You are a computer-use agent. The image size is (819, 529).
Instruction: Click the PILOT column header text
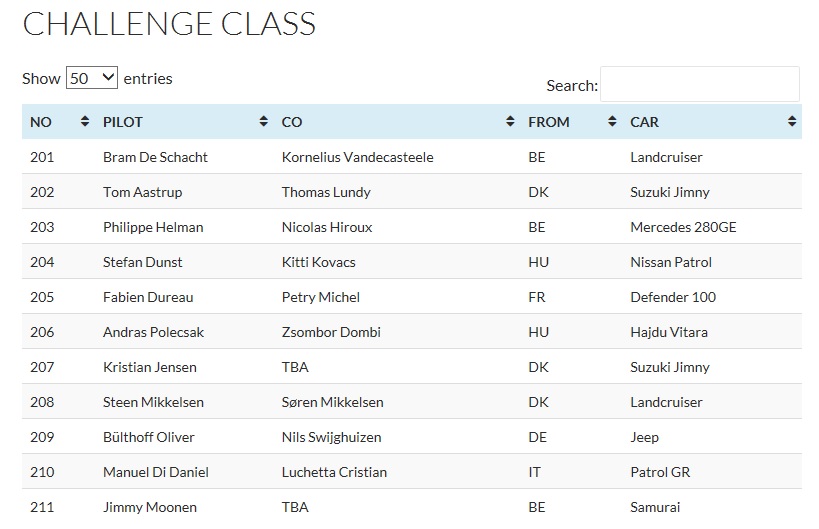pos(123,122)
